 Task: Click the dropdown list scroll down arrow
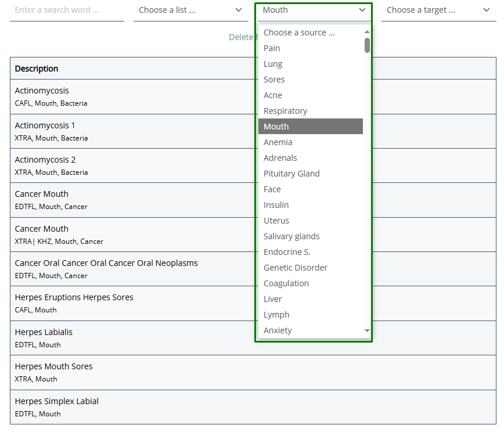point(367,330)
